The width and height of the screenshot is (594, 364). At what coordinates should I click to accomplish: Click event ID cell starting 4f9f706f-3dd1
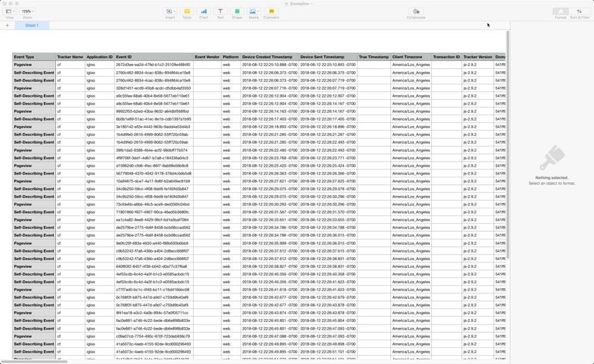[154, 158]
